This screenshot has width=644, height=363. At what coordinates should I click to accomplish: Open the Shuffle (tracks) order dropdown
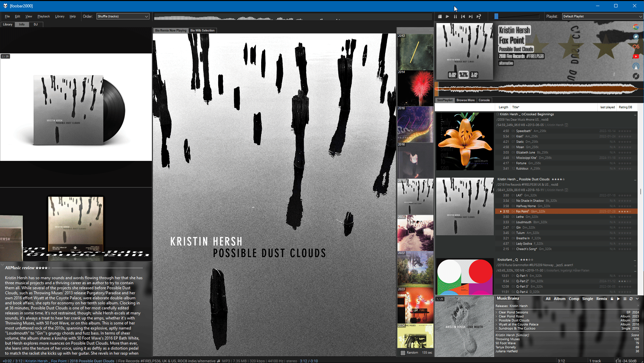(x=123, y=16)
